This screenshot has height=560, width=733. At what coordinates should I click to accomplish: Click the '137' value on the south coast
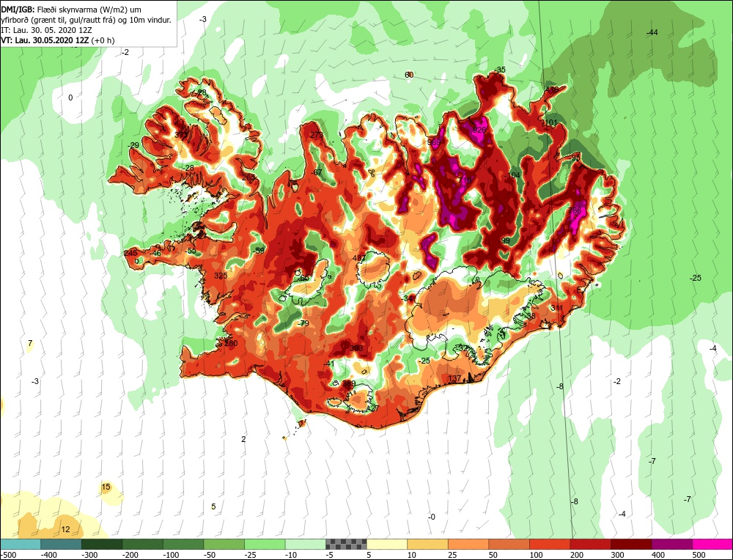click(455, 378)
